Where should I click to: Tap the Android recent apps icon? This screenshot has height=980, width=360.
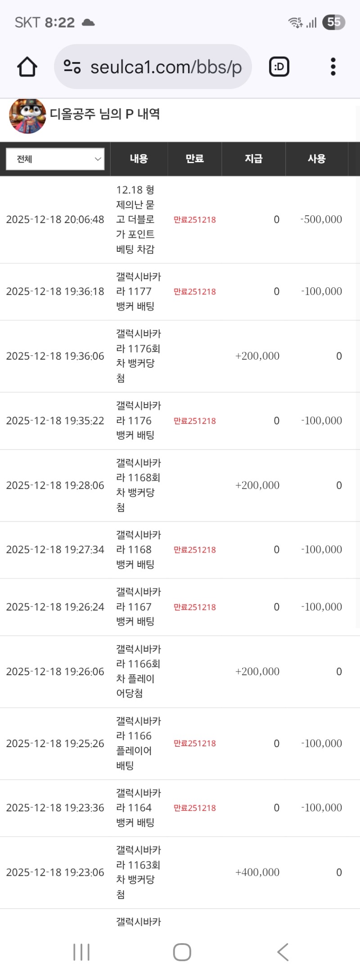coord(81,952)
